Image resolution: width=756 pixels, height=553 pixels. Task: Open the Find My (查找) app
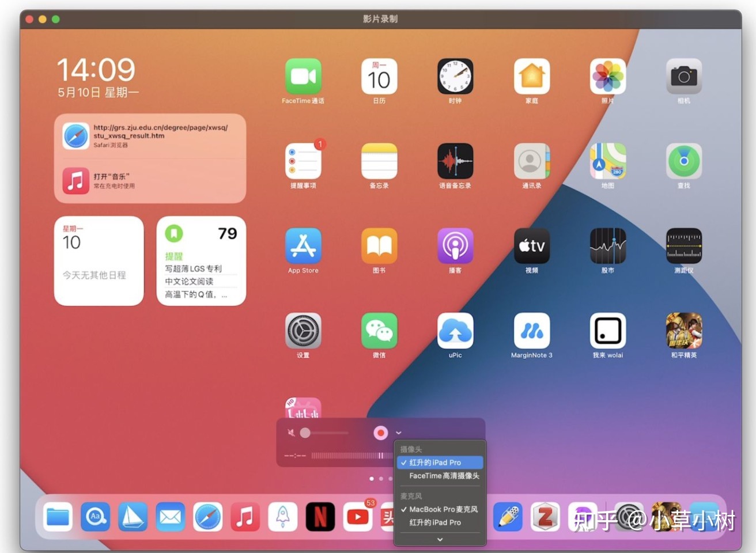[x=684, y=161]
